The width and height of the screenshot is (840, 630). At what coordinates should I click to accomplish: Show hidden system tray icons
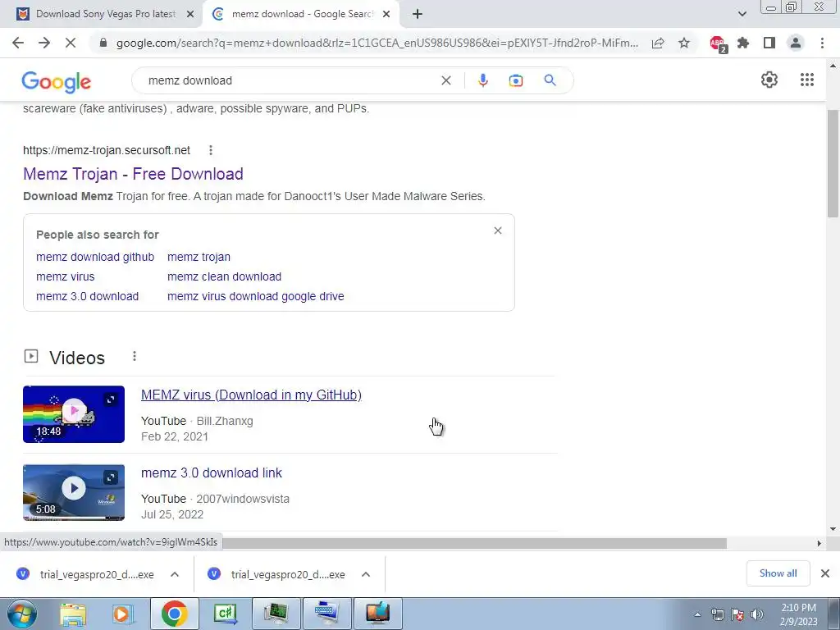click(x=697, y=614)
